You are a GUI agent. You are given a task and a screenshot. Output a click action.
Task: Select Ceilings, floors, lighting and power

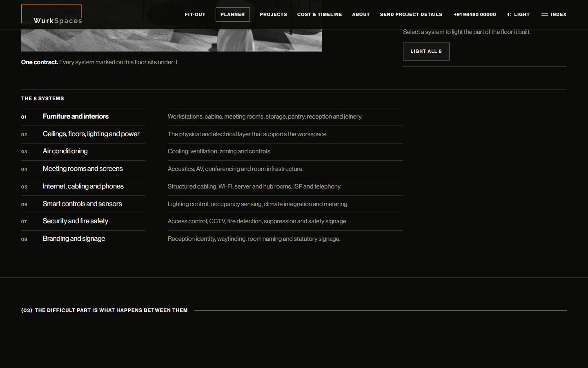click(83, 134)
